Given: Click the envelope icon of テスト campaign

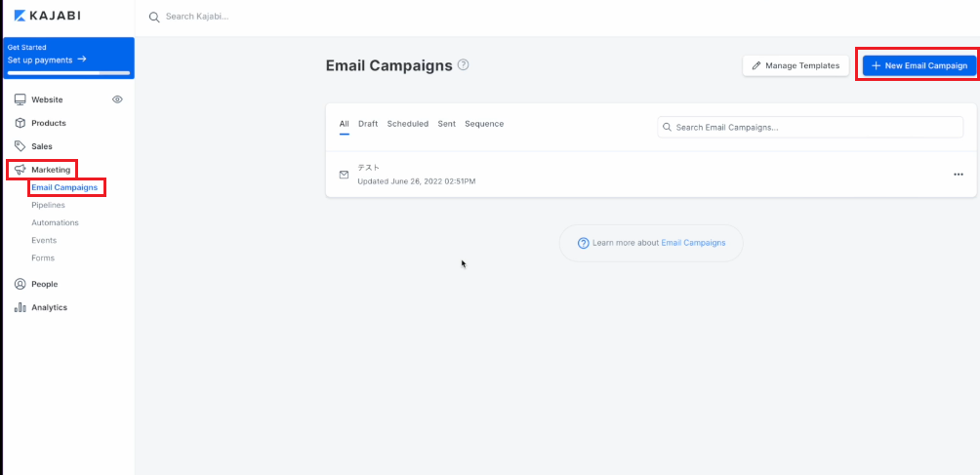Looking at the screenshot, I should click(344, 175).
